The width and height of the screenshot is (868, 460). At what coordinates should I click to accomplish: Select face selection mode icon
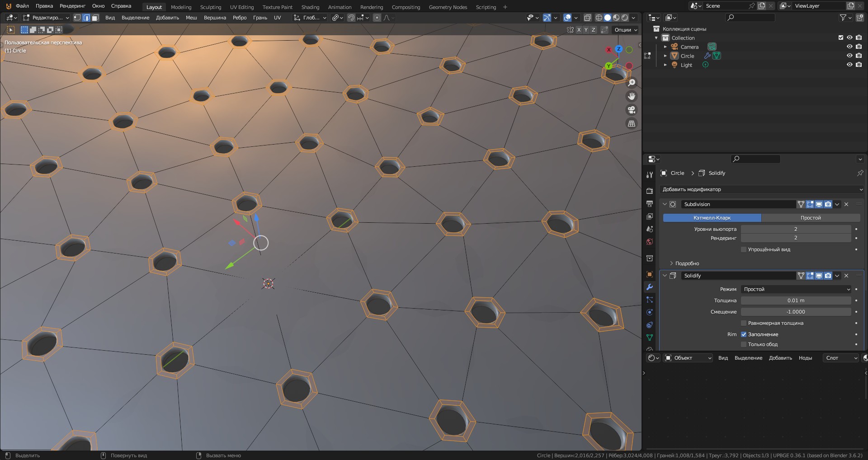[95, 18]
